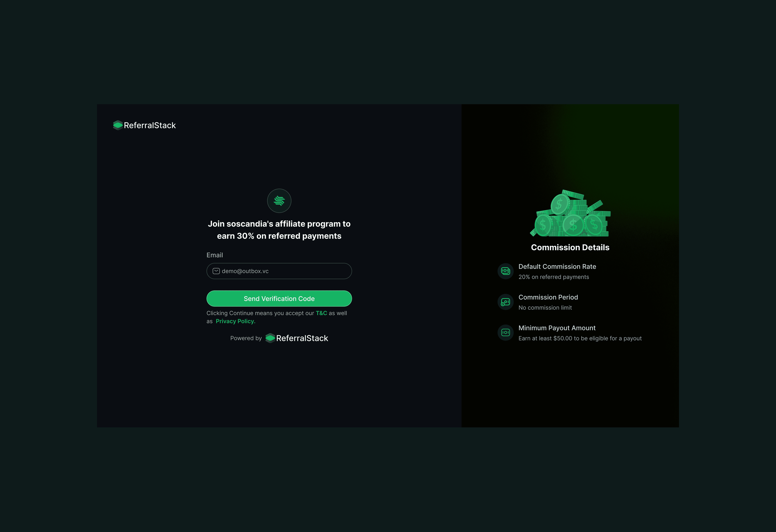
Task: Click the soscandia circular brand logo
Action: click(279, 201)
